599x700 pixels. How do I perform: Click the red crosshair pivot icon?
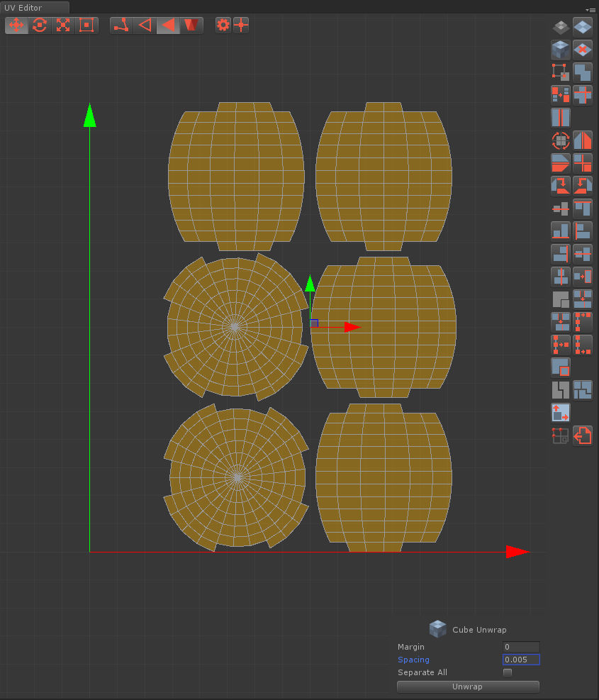point(241,25)
